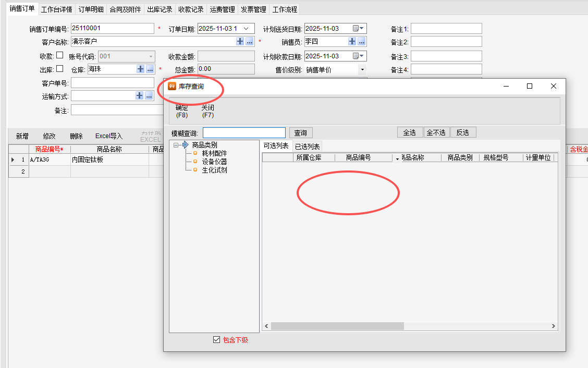
Task: Open the 计划送货日期 calendar picker
Action: [x=359, y=29]
